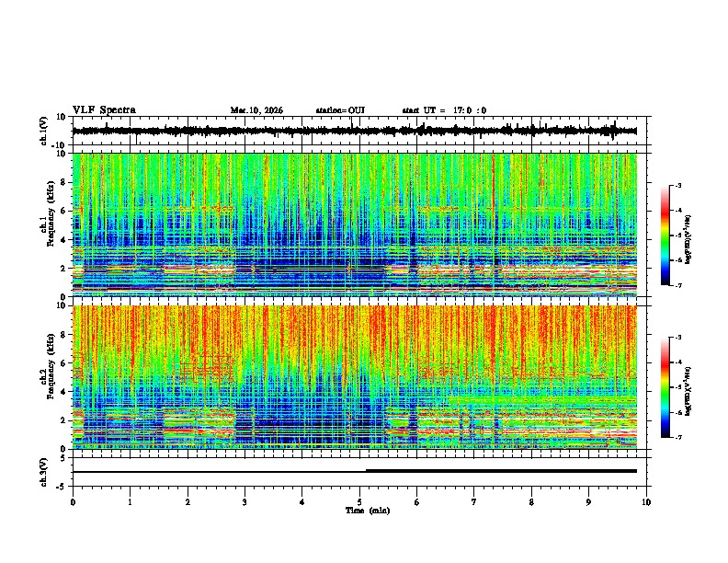Click the "2" kHz tick of ch.2 spectrogram
The image size is (728, 563).
[63, 420]
